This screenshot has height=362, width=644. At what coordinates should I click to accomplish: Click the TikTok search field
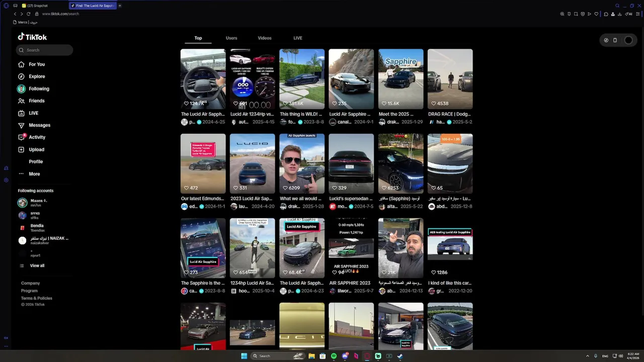click(x=44, y=50)
